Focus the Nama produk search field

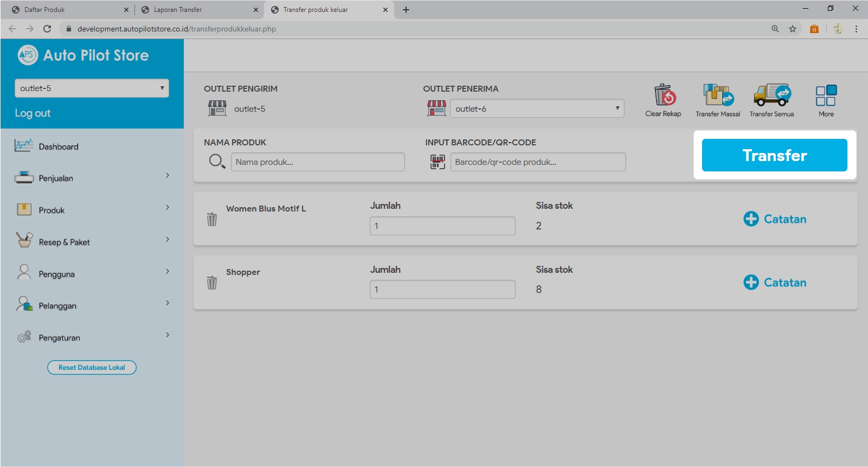click(318, 162)
